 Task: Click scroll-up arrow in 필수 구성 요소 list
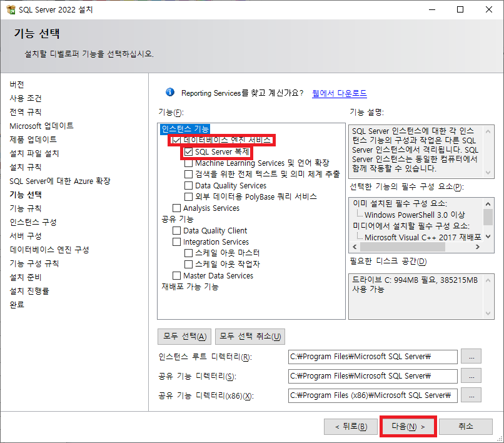tap(488, 203)
